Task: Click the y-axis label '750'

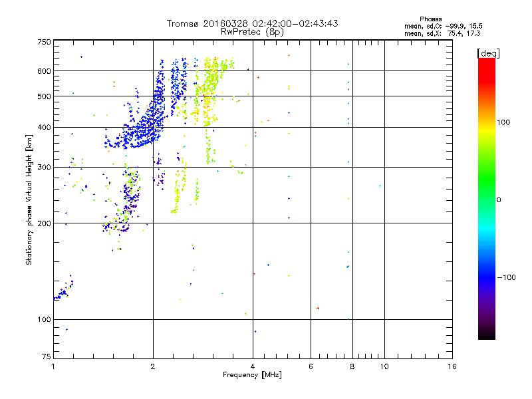Action: [44, 42]
